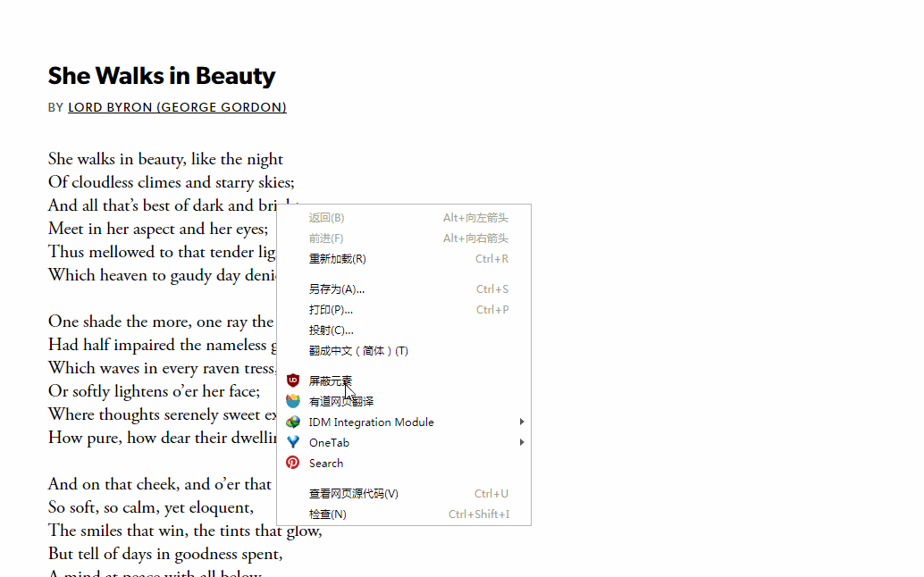
Task: Open 查看网页源代码(V) to view source
Action: pyautogui.click(x=353, y=494)
